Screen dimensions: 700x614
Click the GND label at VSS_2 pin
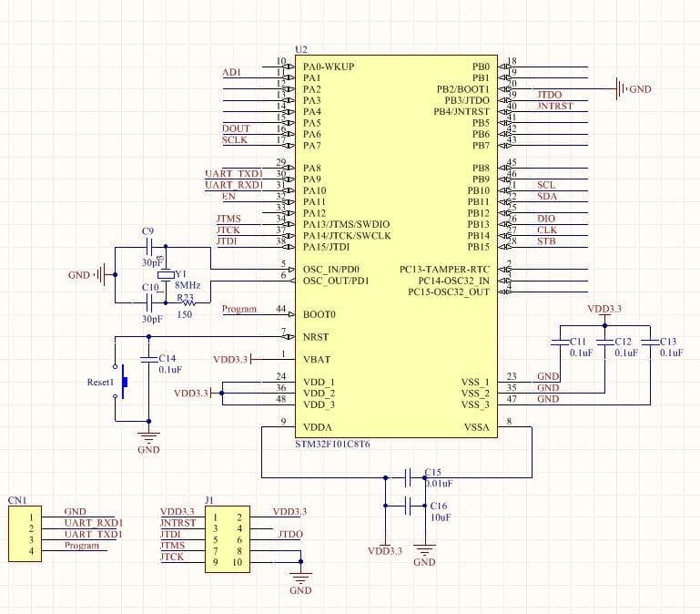(548, 388)
